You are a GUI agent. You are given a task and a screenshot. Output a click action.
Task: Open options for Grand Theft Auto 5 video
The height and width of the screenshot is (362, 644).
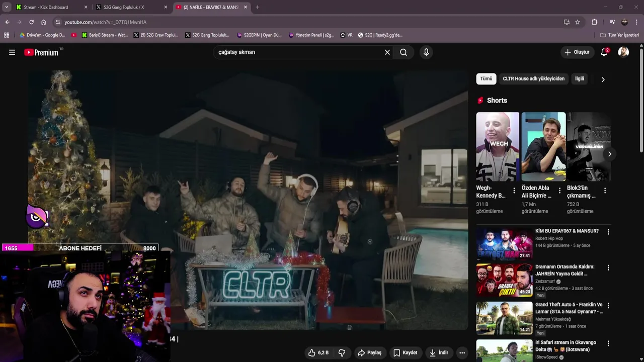pos(608,305)
